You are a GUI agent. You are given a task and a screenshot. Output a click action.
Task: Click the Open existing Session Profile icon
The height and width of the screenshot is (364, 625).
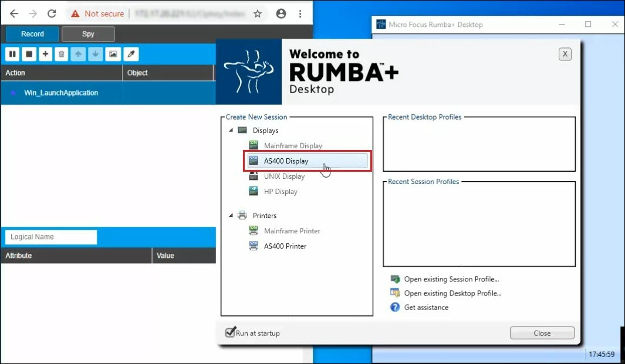tap(395, 279)
